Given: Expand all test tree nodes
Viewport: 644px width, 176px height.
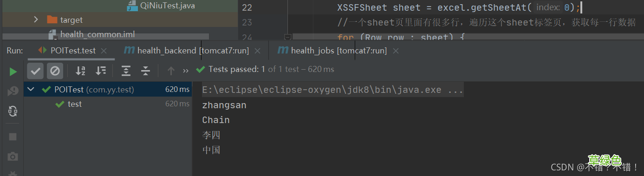Looking at the screenshot, I should click(x=126, y=71).
